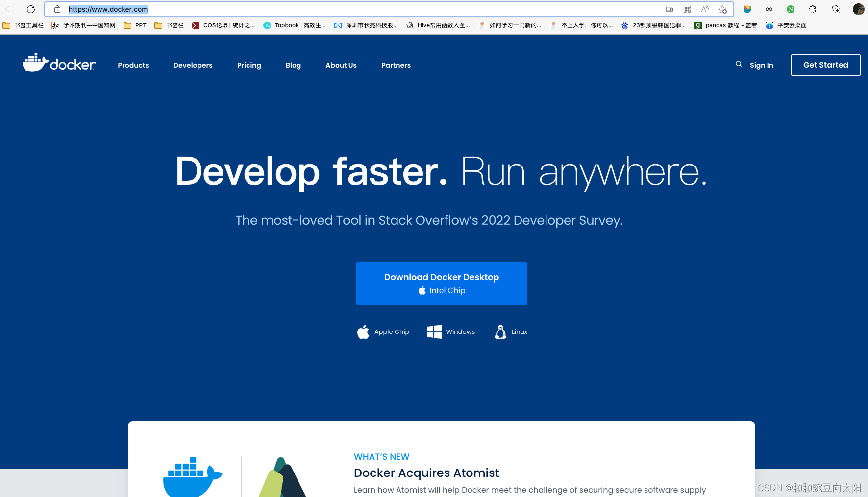The image size is (868, 497).
Task: Open the Partners menu
Action: 396,65
